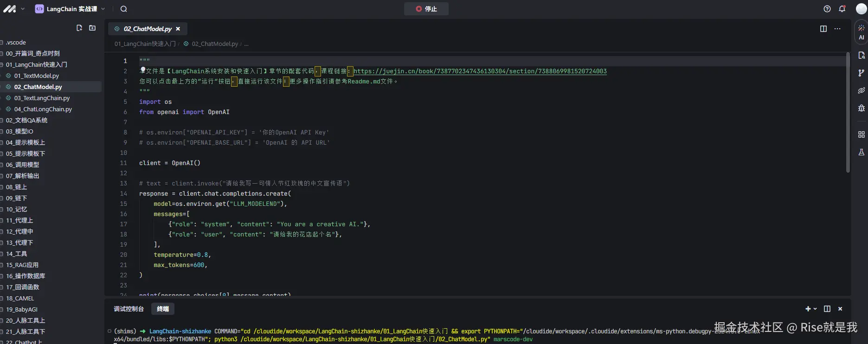
Task: Switch to the 调试控制台 tab
Action: coord(129,309)
